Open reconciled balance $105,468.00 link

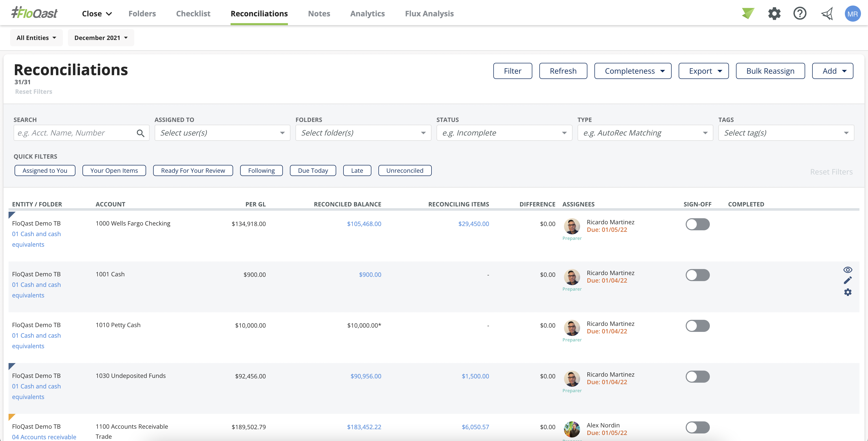coord(364,224)
